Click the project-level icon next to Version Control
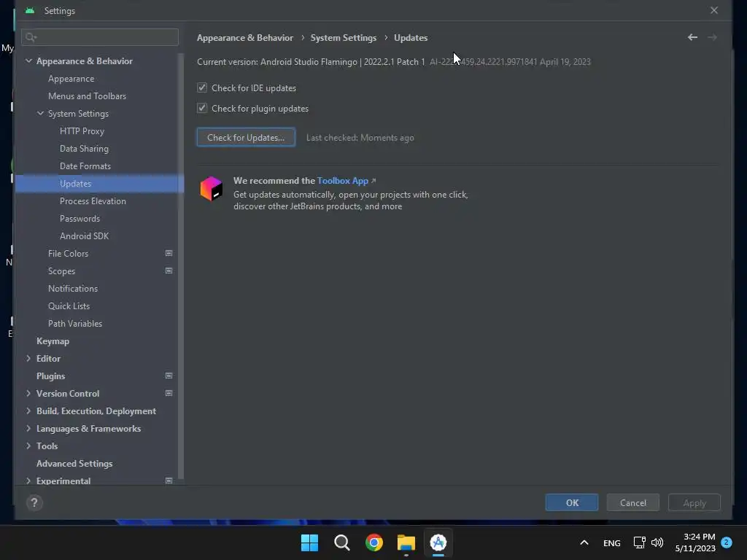The width and height of the screenshot is (747, 560). point(169,393)
